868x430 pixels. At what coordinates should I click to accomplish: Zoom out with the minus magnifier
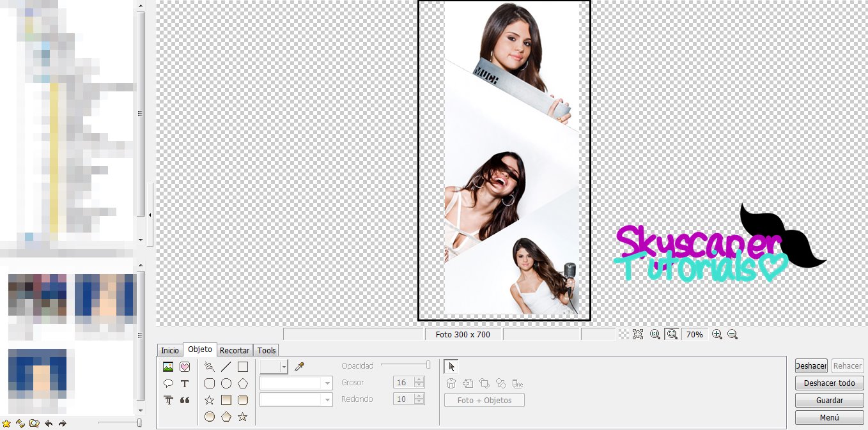coord(732,334)
